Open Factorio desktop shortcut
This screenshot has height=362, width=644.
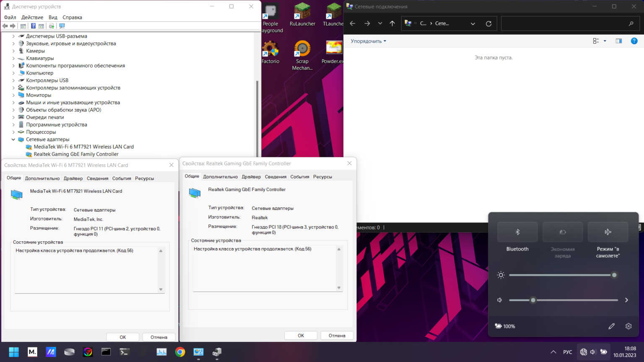click(x=270, y=52)
